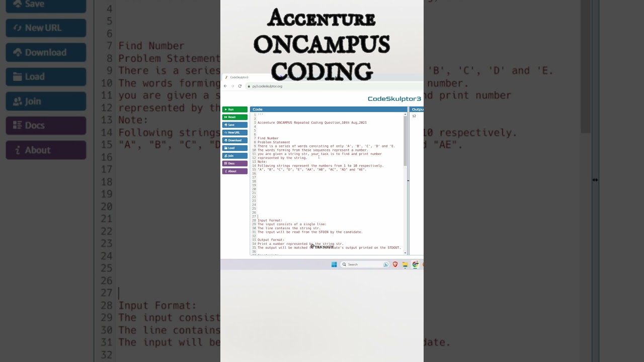
Task: Click the code editor vertical scrollbar thumb
Action: point(405,142)
